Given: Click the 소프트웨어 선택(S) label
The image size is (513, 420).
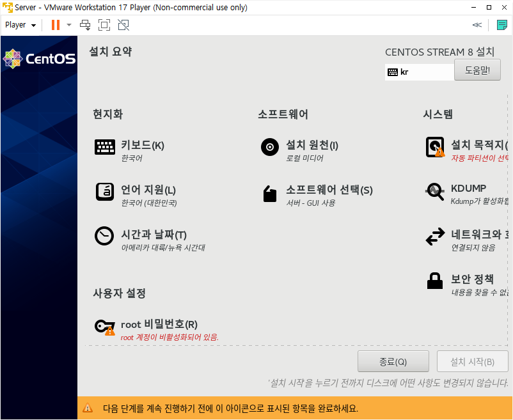Looking at the screenshot, I should click(329, 190).
